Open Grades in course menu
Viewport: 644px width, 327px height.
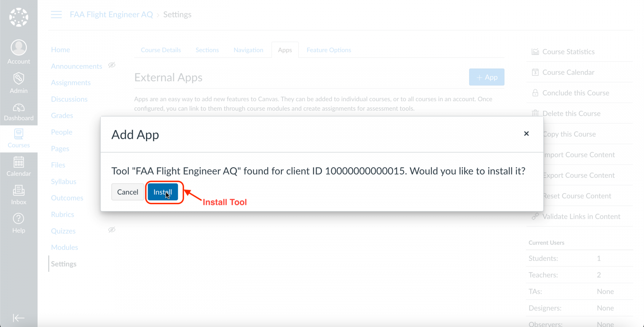[x=62, y=116]
